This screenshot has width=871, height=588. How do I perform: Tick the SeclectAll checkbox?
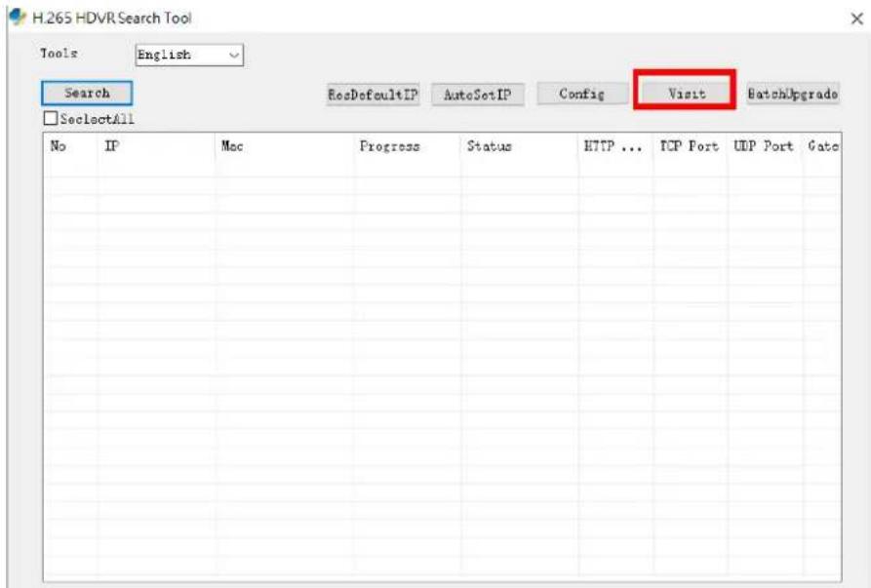coord(51,118)
